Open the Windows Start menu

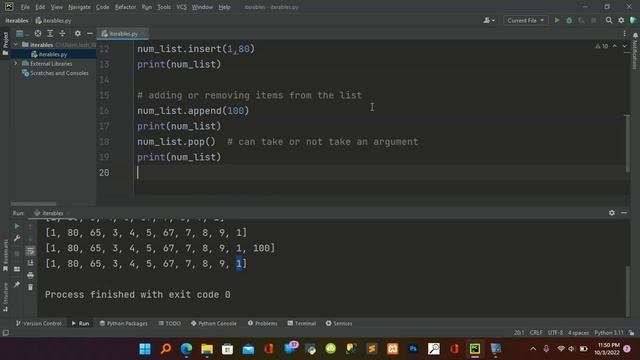[x=145, y=349]
